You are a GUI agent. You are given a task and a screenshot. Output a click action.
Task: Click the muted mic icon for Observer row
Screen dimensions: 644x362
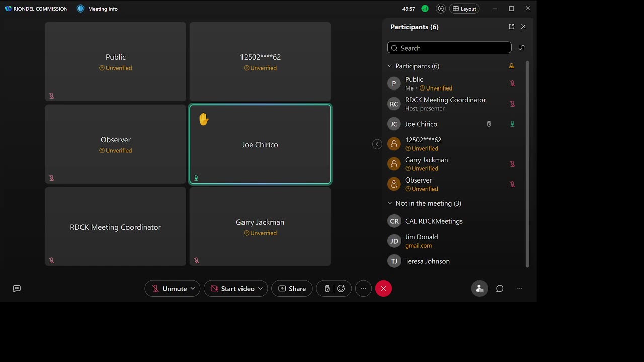pos(512,184)
